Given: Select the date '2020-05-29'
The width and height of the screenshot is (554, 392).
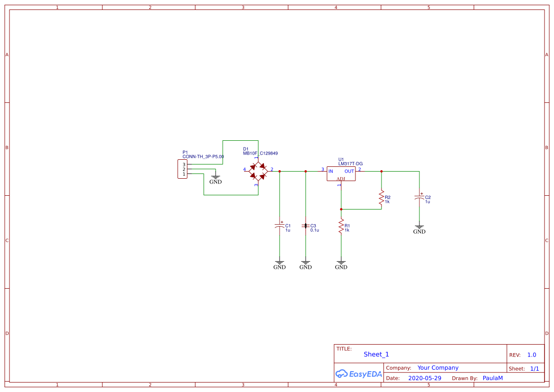Looking at the screenshot, I should click(x=425, y=378).
